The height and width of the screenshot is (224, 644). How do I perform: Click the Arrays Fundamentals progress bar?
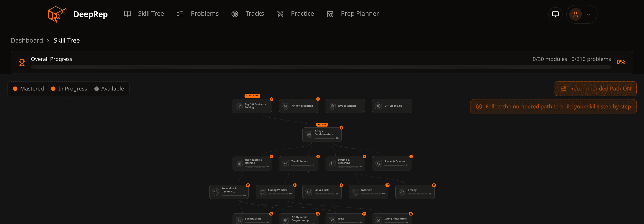(324, 138)
